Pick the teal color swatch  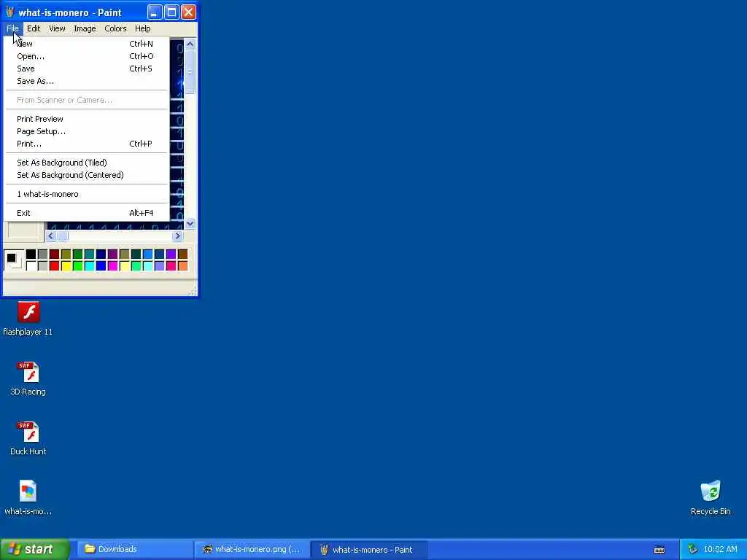click(89, 254)
